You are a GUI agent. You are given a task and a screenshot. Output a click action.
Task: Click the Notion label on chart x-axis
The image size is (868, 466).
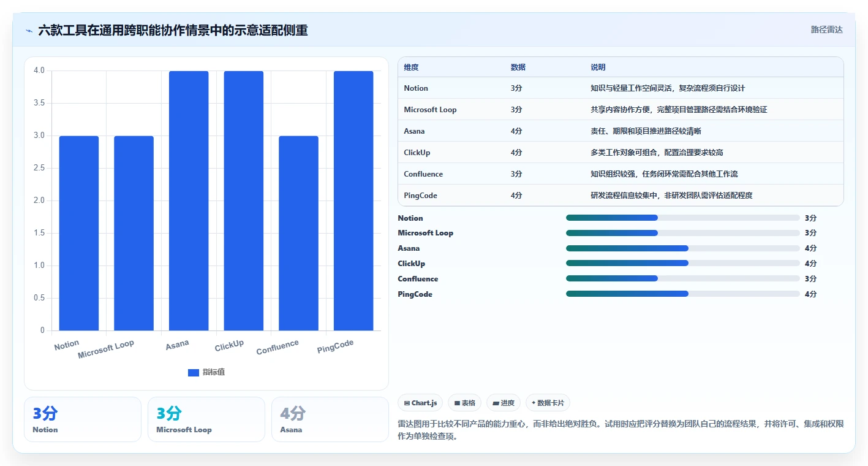[x=67, y=345]
